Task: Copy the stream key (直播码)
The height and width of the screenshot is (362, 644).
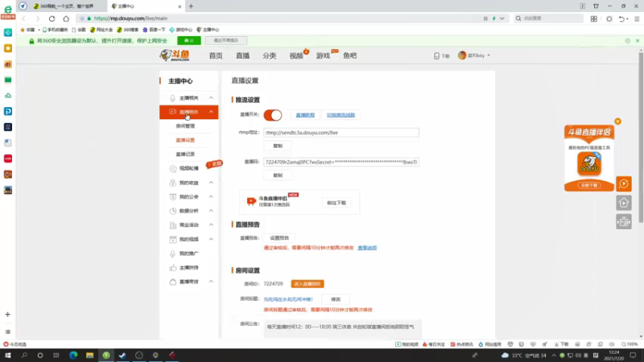Action: [278, 175]
